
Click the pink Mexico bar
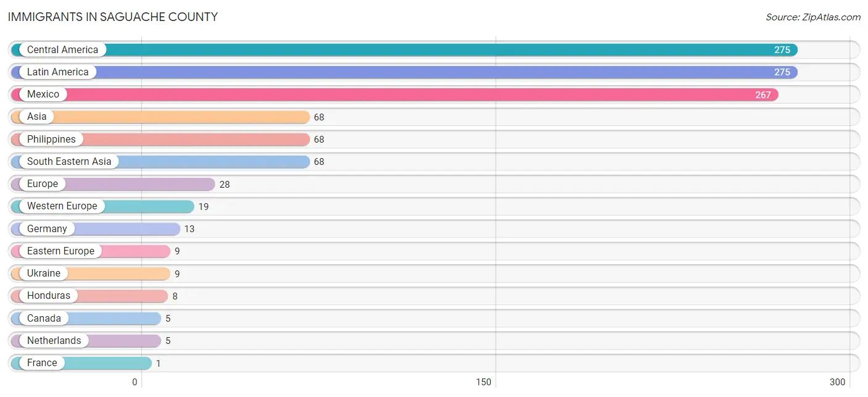pos(395,94)
